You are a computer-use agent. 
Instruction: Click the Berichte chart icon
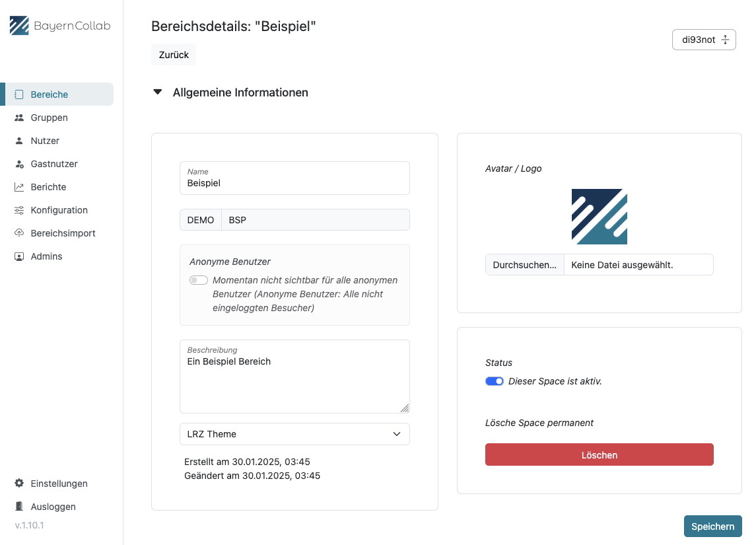coord(19,187)
